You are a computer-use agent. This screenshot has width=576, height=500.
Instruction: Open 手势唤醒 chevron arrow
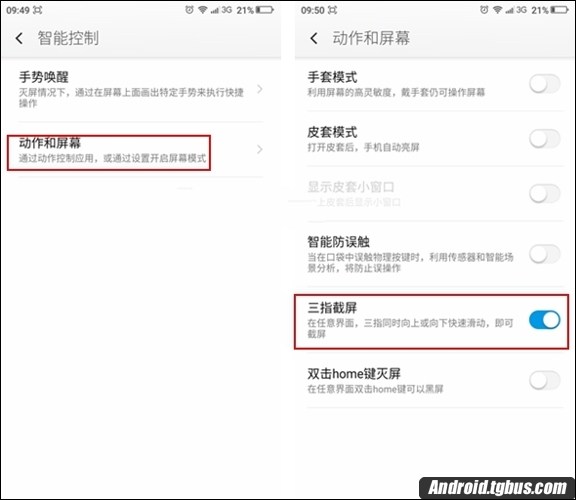coord(260,89)
